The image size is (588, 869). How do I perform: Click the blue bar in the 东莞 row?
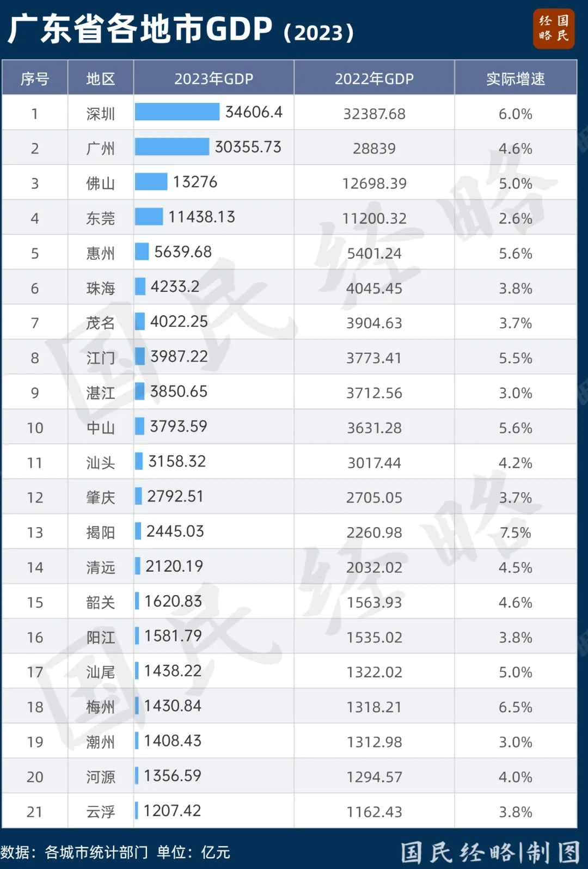click(x=149, y=217)
